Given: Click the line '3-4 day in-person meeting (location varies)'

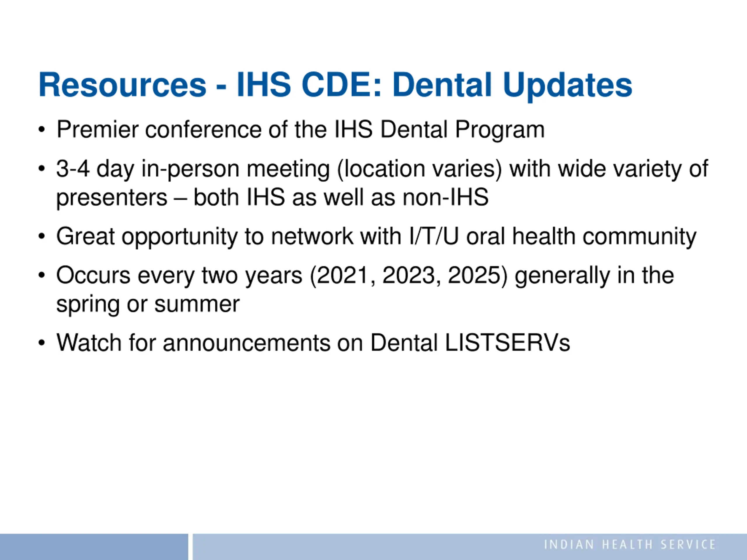Looking at the screenshot, I should click(x=279, y=169).
